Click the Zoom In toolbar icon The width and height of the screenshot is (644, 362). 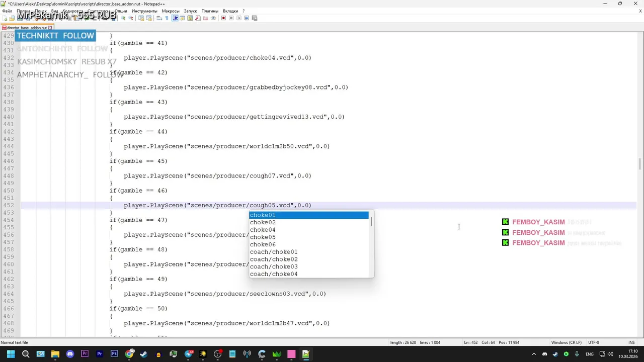[123, 18]
